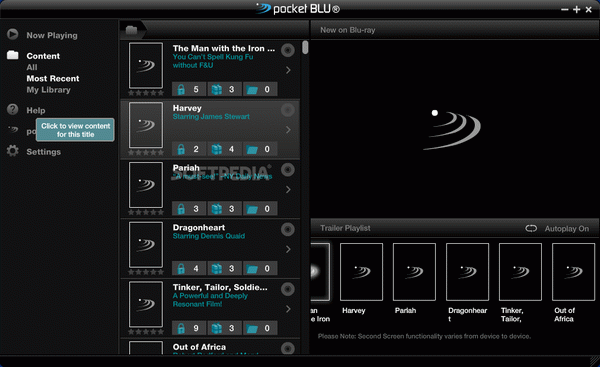
Task: Open the Help section
Action: [x=36, y=111]
